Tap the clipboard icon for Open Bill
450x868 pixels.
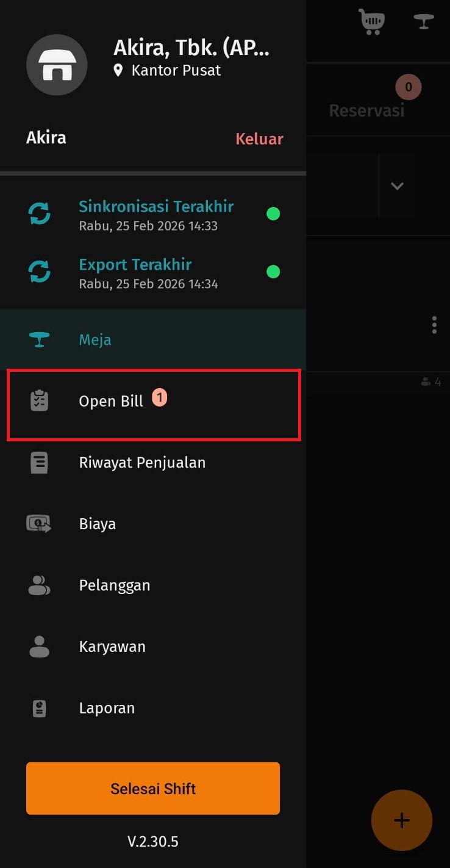pos(40,401)
